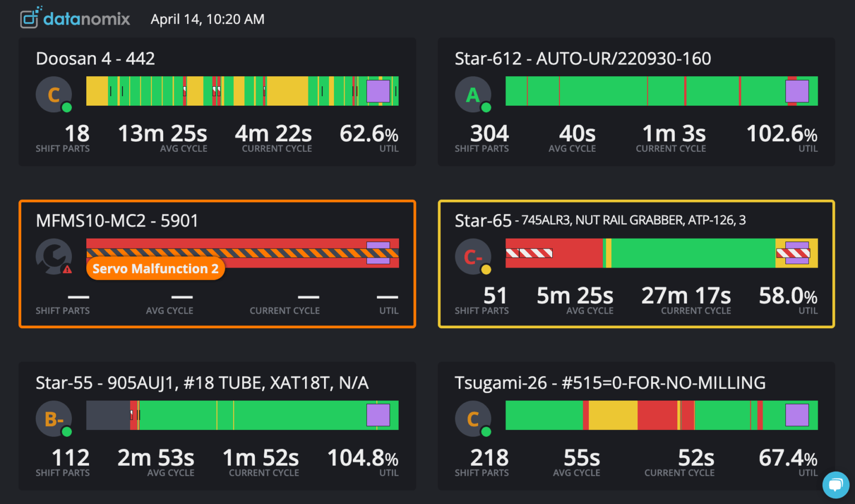This screenshot has height=504, width=855.
Task: Click the purple marker on Star-612 timeline
Action: click(x=797, y=91)
